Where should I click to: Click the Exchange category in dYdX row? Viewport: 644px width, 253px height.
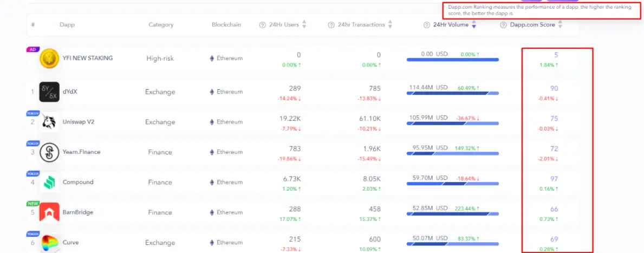coord(160,92)
